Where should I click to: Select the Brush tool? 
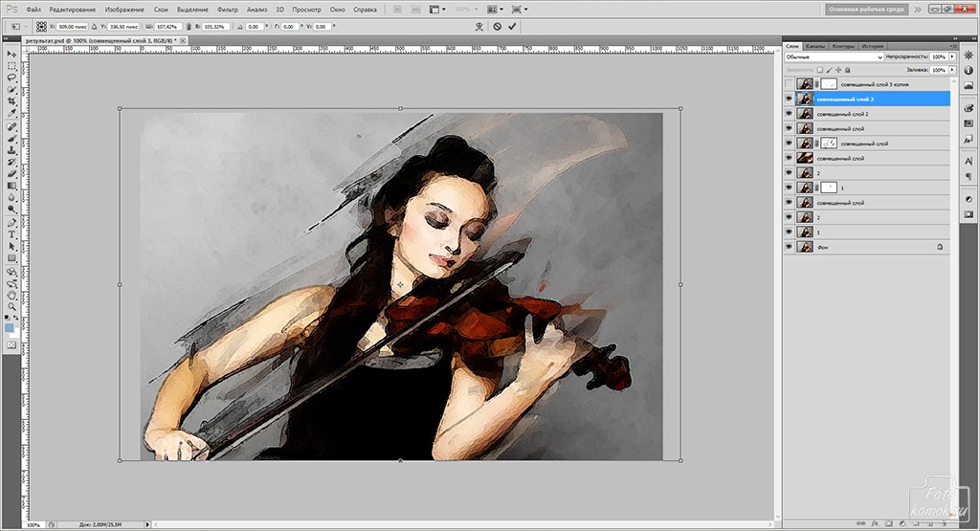(11, 139)
